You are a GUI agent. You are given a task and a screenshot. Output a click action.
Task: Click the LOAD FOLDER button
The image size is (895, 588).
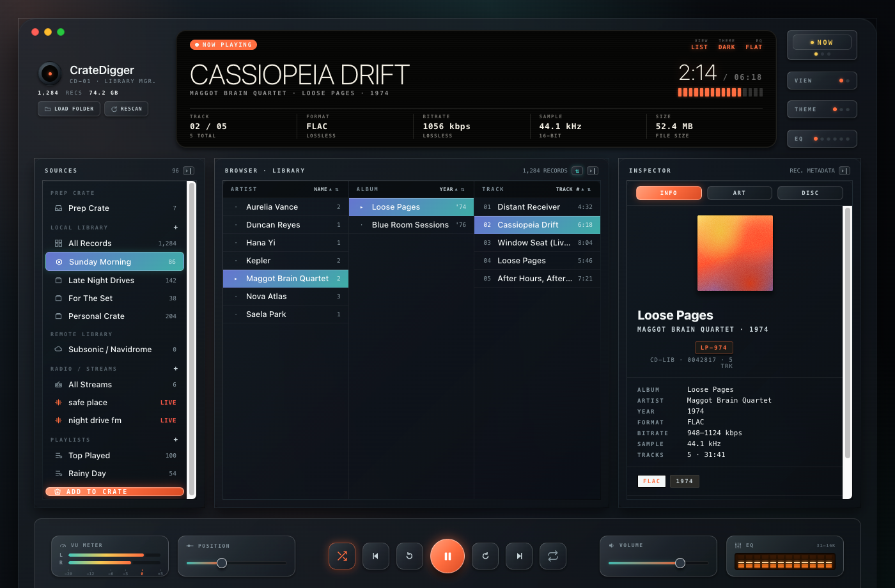tap(69, 109)
